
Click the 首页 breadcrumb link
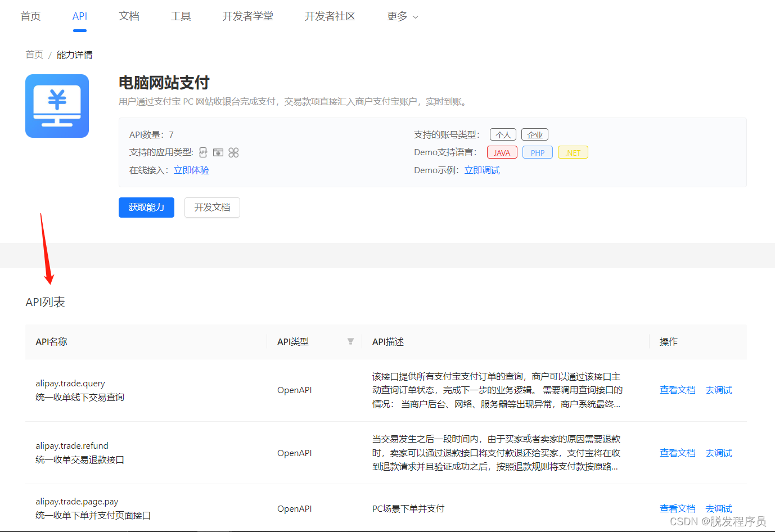pos(34,55)
